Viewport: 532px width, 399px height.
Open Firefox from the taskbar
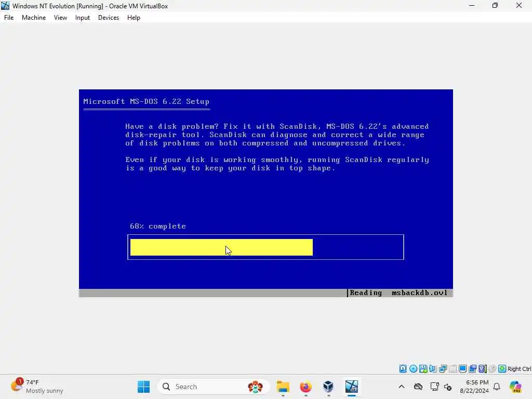coord(305,387)
